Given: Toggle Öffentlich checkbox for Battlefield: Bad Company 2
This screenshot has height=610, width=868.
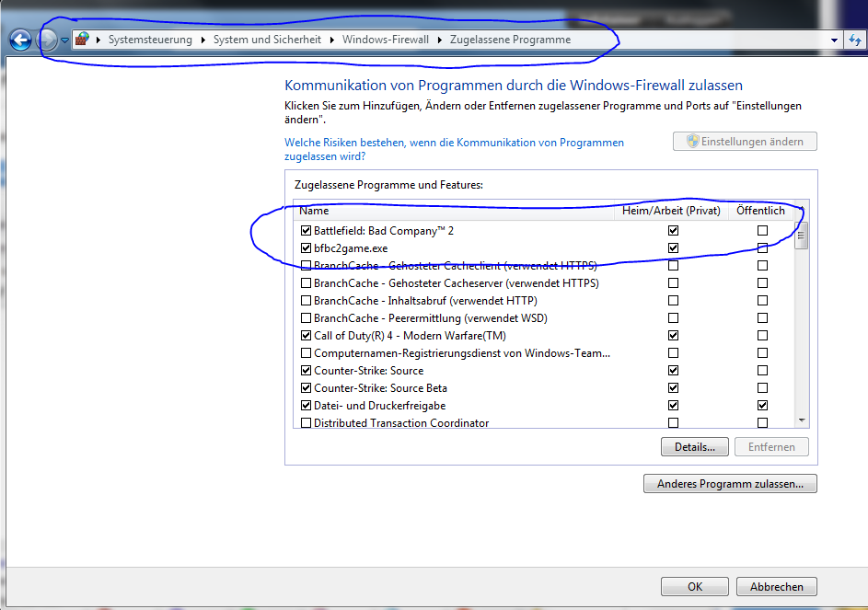Looking at the screenshot, I should pyautogui.click(x=762, y=230).
